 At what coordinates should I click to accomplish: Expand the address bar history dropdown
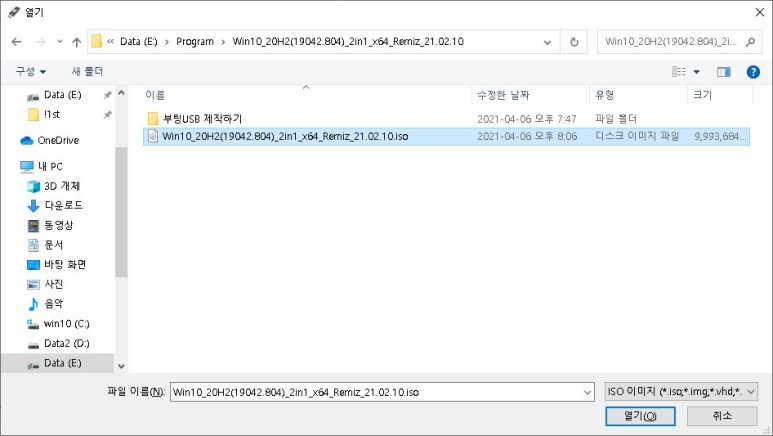pos(547,42)
